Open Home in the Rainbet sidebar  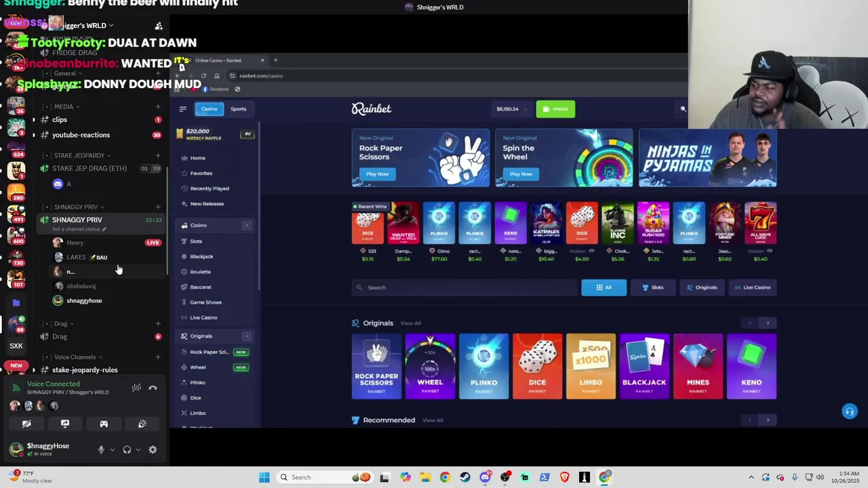[197, 158]
